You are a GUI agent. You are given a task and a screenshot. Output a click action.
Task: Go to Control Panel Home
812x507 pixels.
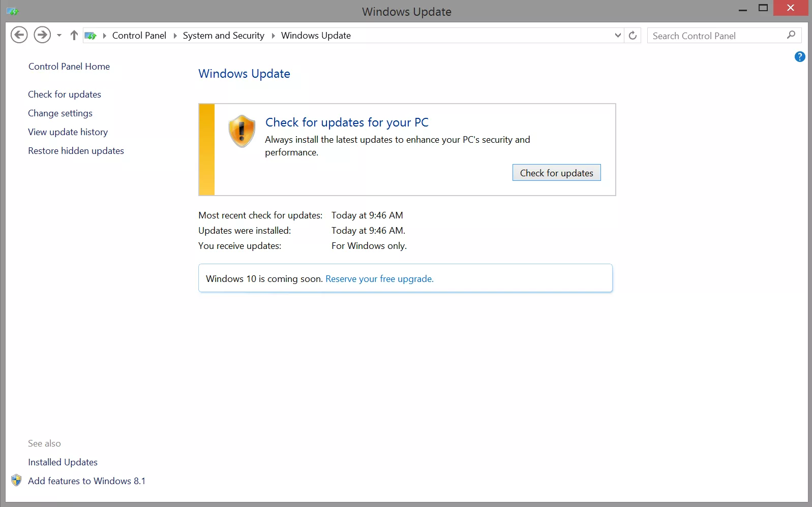pos(69,67)
